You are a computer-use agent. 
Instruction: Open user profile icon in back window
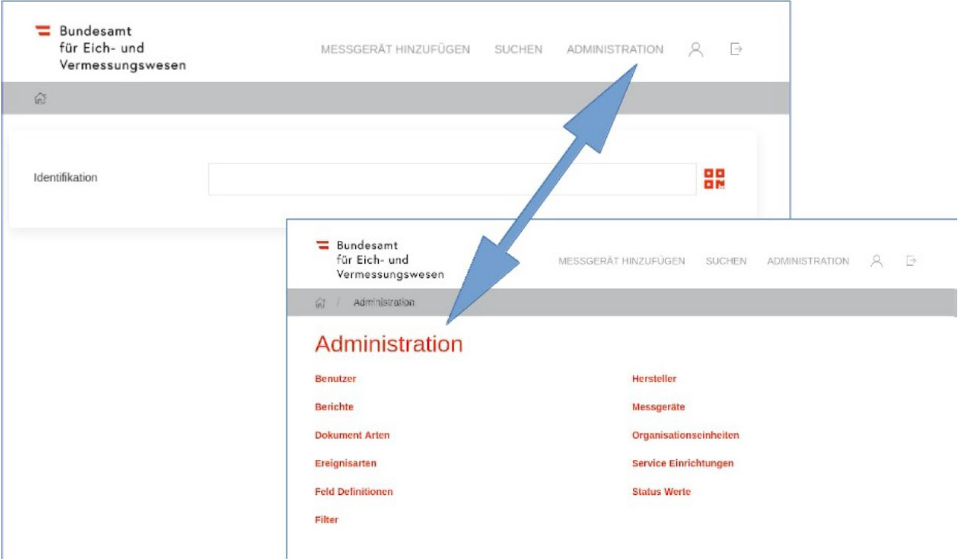click(696, 50)
